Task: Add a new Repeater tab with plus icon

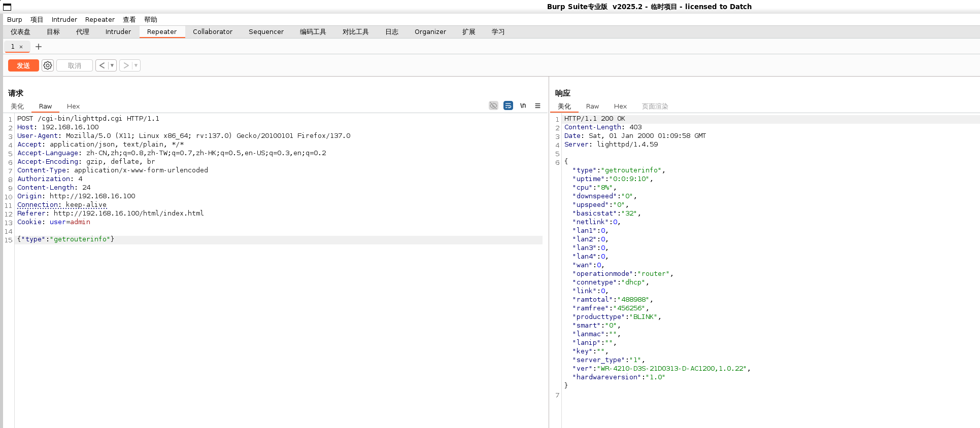Action: (x=39, y=47)
